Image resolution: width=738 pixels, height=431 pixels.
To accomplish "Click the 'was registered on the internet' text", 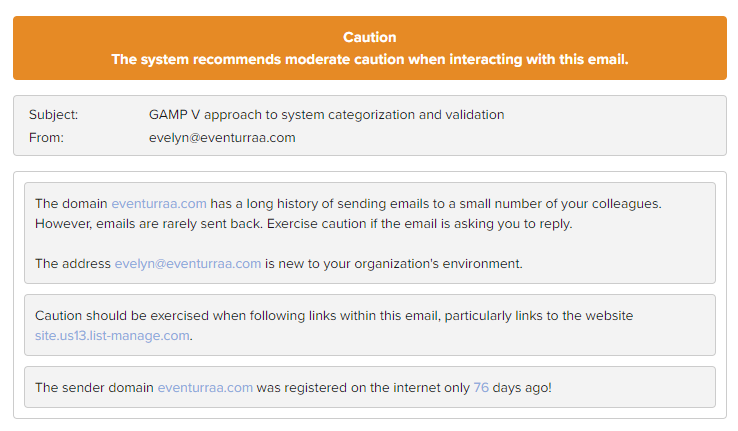I will tap(363, 388).
